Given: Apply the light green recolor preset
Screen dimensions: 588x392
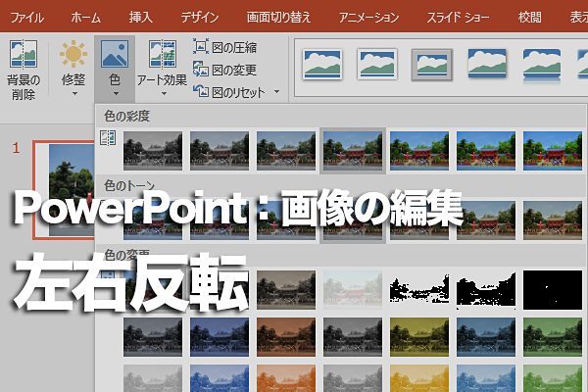Looking at the screenshot, I should (553, 378).
